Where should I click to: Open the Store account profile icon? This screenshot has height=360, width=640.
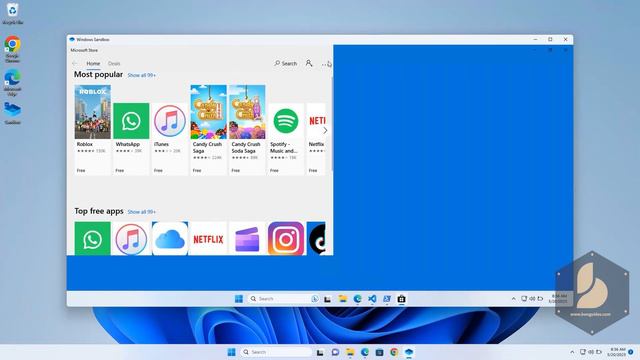[309, 63]
